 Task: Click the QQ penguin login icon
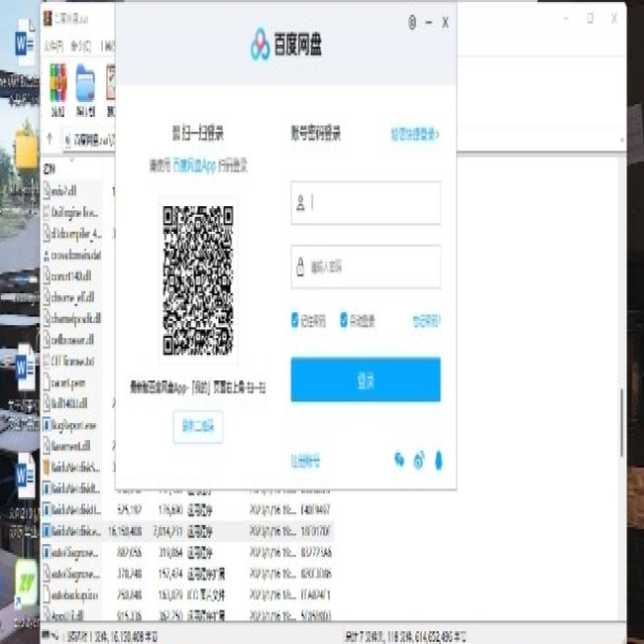click(x=438, y=460)
